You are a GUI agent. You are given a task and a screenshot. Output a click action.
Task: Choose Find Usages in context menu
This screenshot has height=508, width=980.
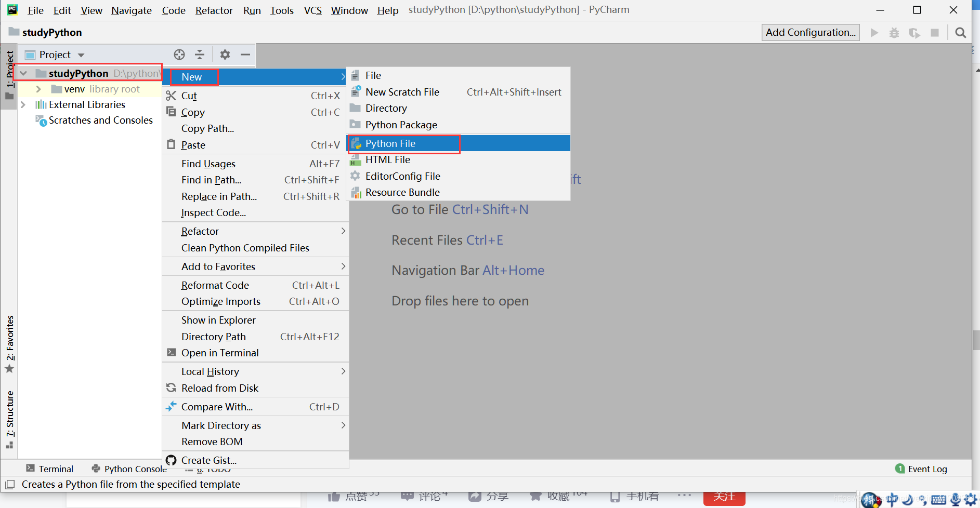click(x=255, y=164)
